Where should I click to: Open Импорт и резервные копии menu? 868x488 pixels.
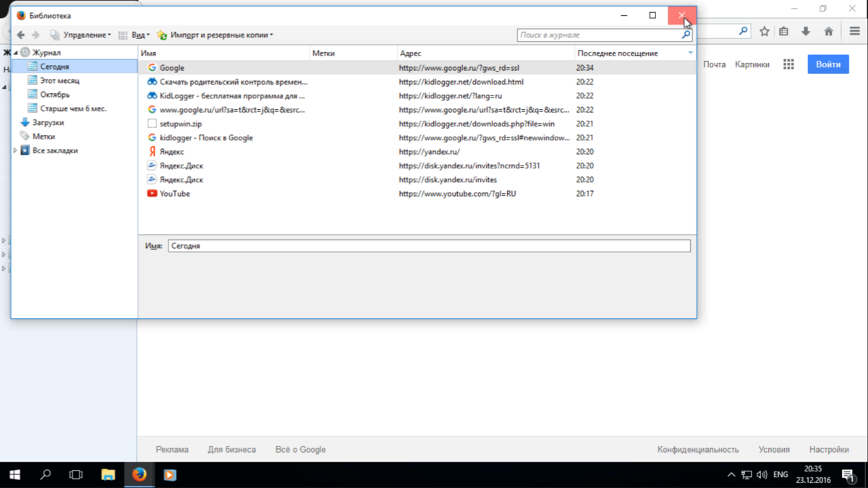215,35
